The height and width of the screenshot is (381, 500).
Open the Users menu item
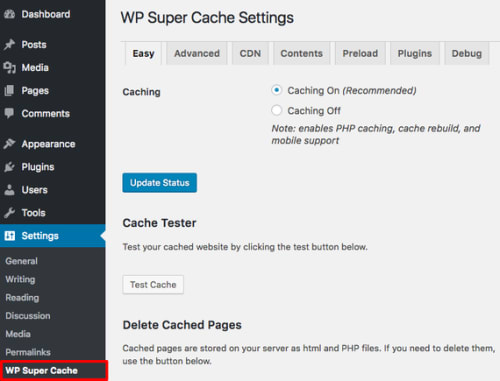53,190
